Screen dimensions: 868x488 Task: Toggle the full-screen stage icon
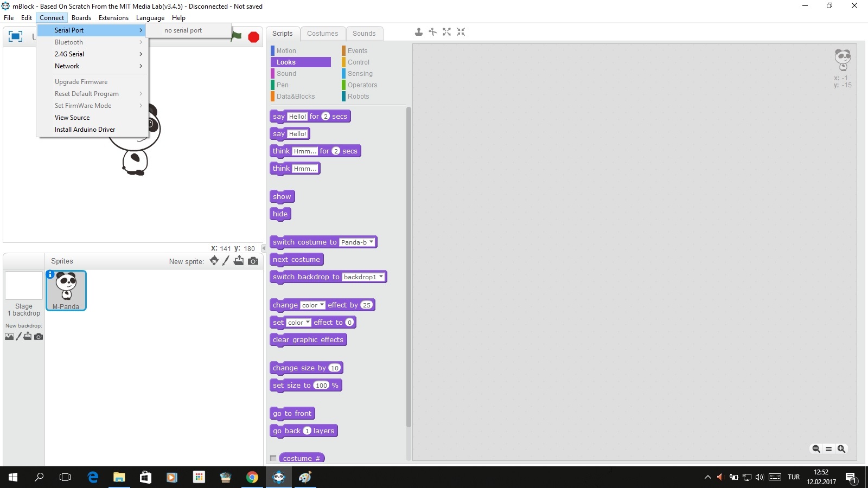coord(15,36)
